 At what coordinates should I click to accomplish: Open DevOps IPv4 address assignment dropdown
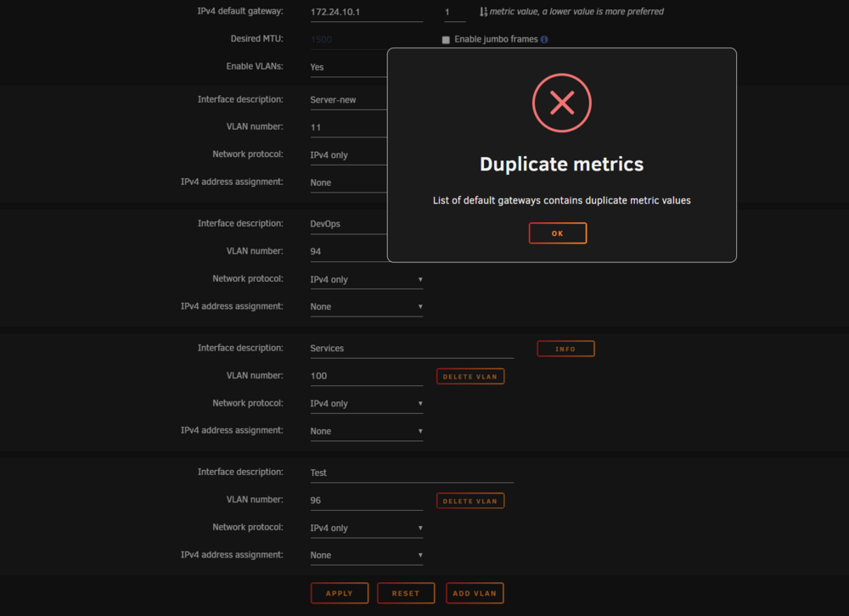pos(367,306)
